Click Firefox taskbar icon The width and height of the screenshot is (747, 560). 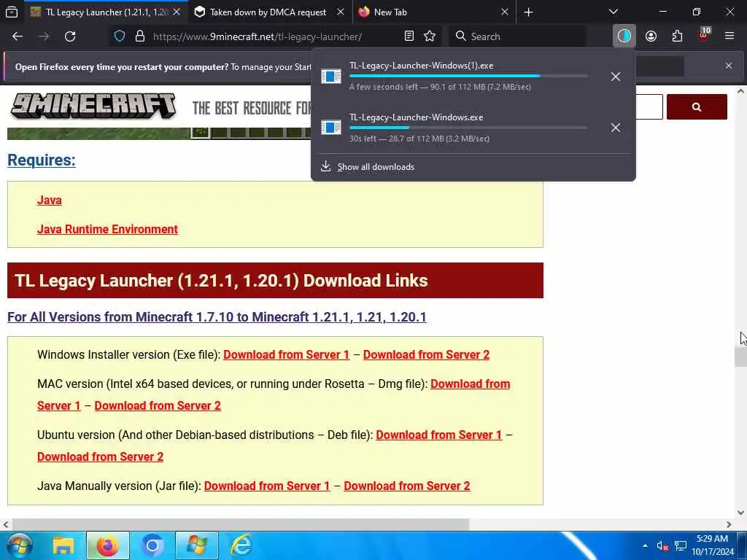[108, 545]
